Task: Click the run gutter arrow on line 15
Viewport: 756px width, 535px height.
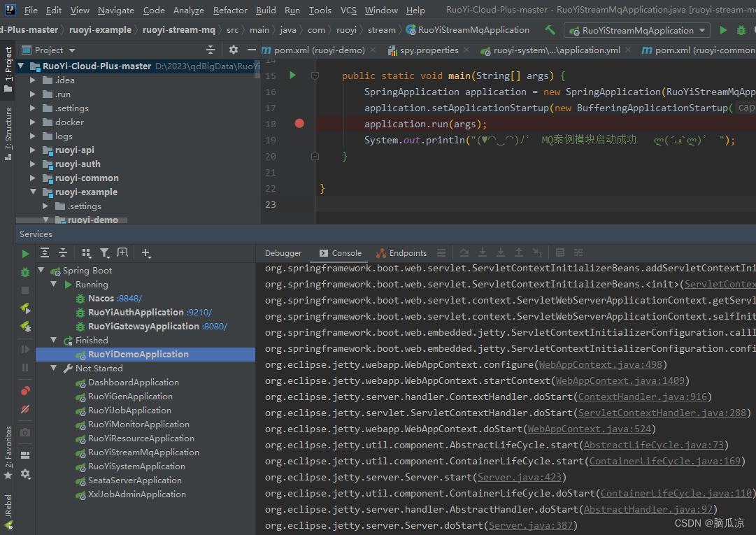Action: (292, 76)
